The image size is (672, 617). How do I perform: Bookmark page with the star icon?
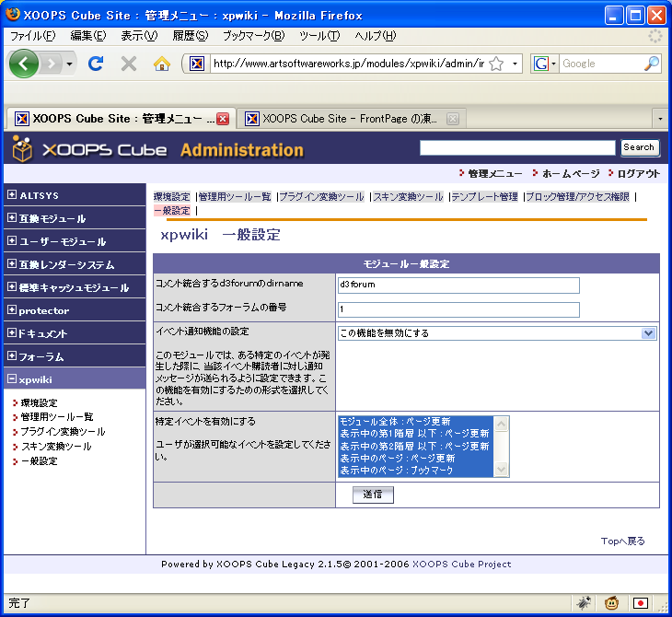(x=496, y=64)
